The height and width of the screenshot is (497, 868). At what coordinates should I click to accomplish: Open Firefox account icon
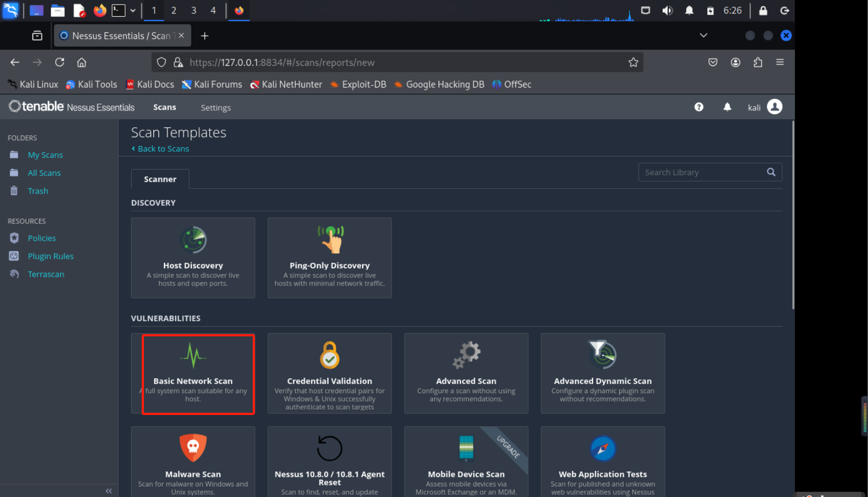tap(736, 62)
